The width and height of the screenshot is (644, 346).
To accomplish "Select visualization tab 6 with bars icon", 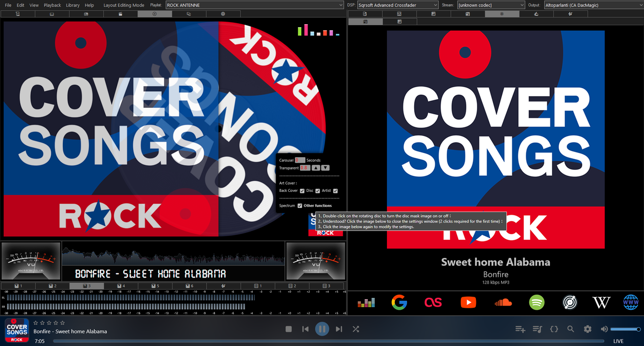I will pyautogui.click(x=189, y=286).
